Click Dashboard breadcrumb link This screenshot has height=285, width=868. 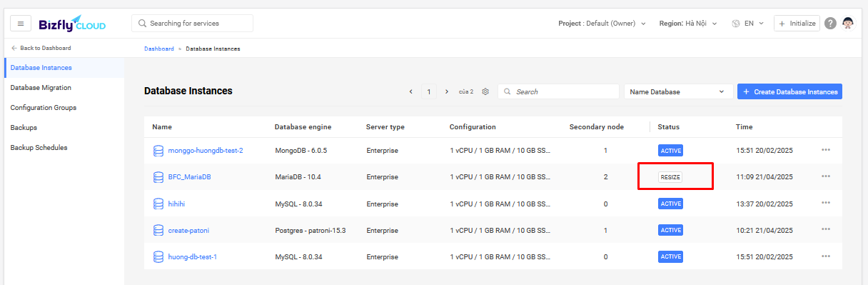[x=158, y=49]
